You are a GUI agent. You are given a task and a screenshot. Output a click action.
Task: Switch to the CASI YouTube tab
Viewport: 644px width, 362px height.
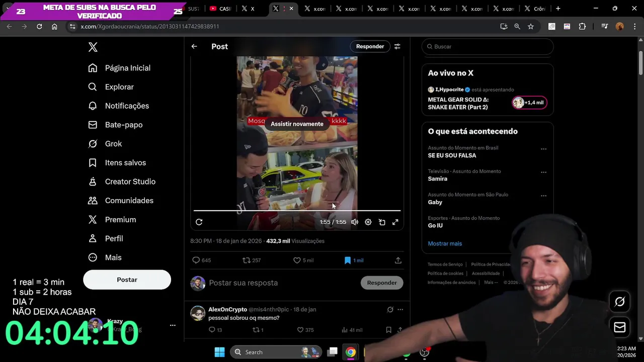click(220, 9)
